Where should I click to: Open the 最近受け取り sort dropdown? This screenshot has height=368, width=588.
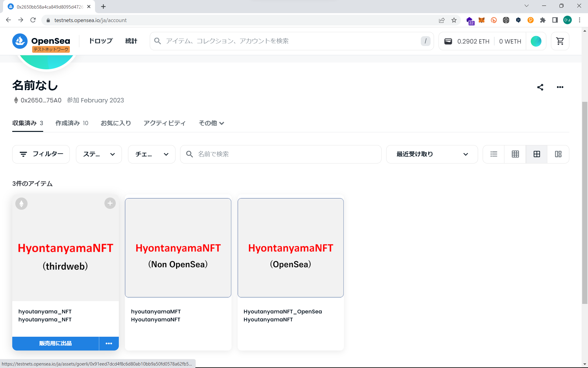point(432,154)
